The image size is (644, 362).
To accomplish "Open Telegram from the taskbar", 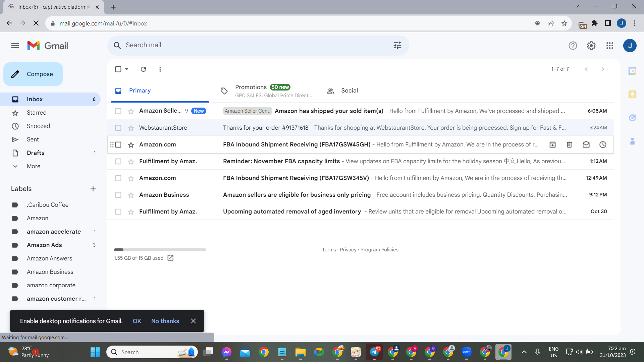I will coord(374,352).
